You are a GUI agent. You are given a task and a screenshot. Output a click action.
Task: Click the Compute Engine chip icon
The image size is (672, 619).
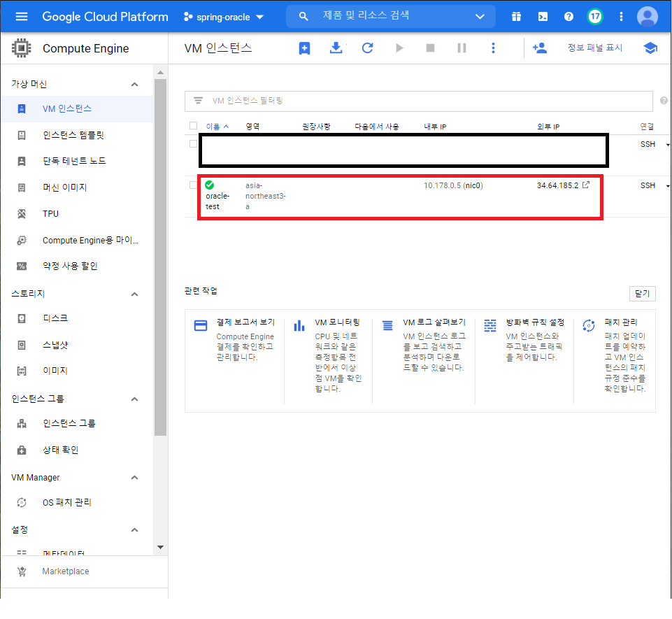point(21,48)
